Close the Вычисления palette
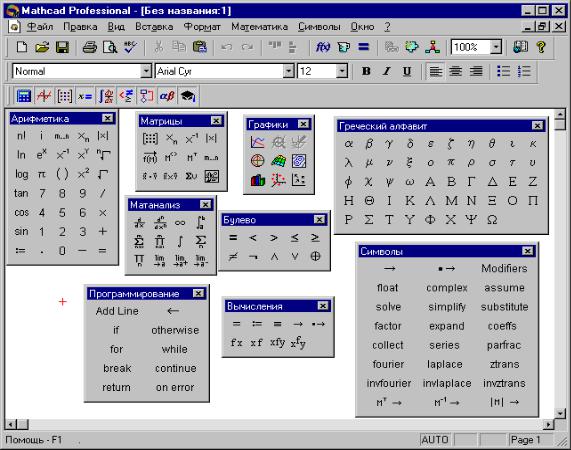Image resolution: width=571 pixels, height=450 pixels. (323, 306)
